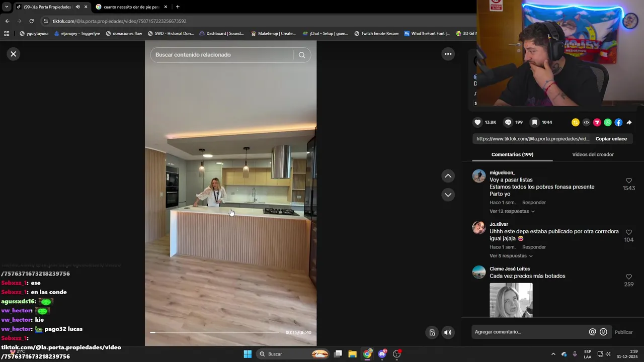Reload the page
Screen dimensions: 644x362
pyautogui.click(x=31, y=21)
